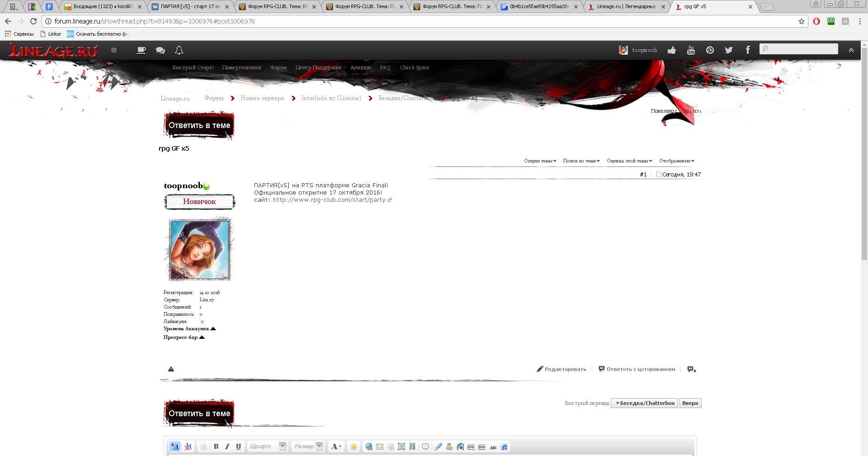Toggle bold formatting in reply editor

(x=216, y=446)
